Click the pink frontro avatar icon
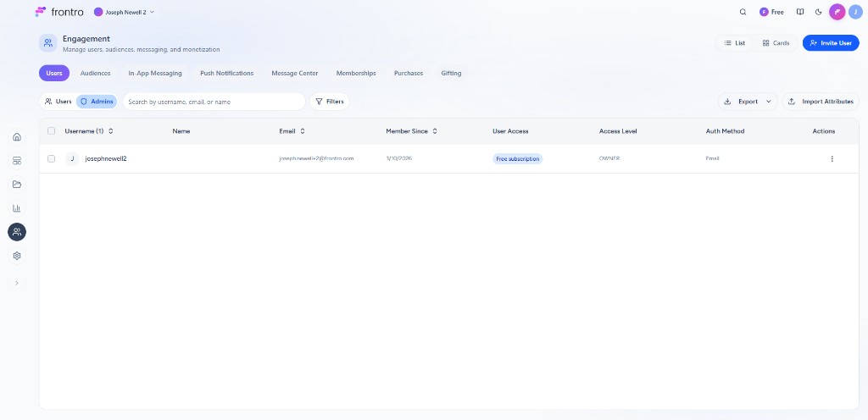Image resolution: width=868 pixels, height=420 pixels. [x=837, y=12]
